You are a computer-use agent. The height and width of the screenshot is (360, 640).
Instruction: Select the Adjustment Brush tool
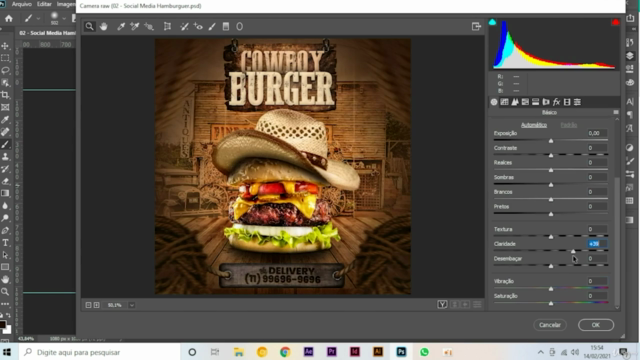(x=212, y=27)
